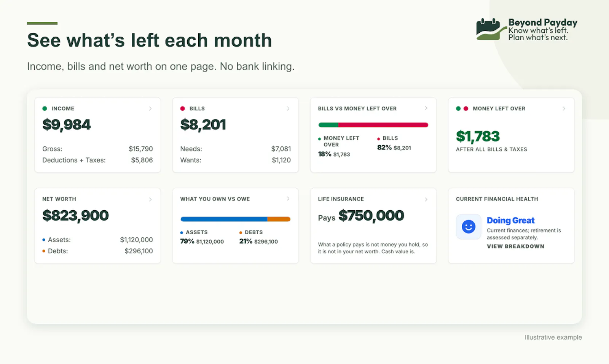Click the orange DEBTS legend dot

point(241,232)
